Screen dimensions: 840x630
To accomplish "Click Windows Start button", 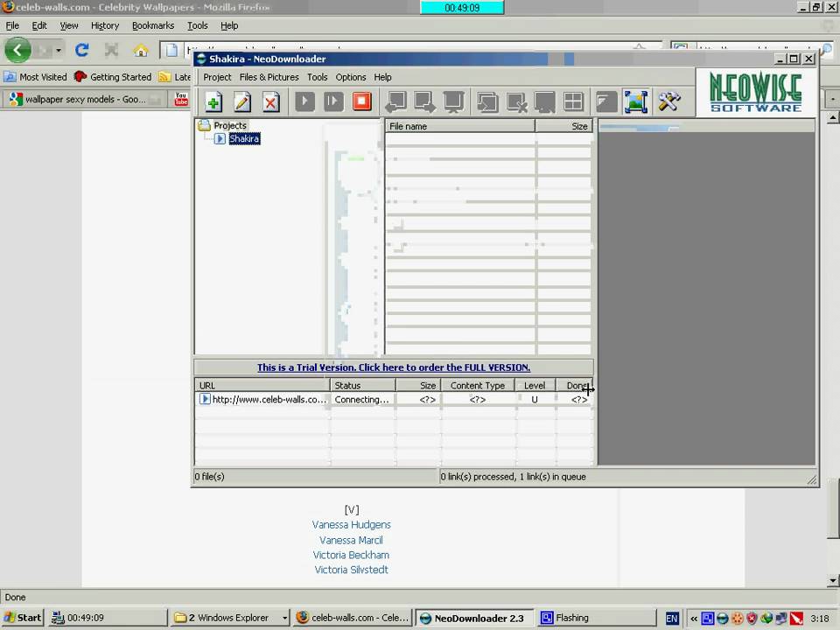I will point(23,618).
